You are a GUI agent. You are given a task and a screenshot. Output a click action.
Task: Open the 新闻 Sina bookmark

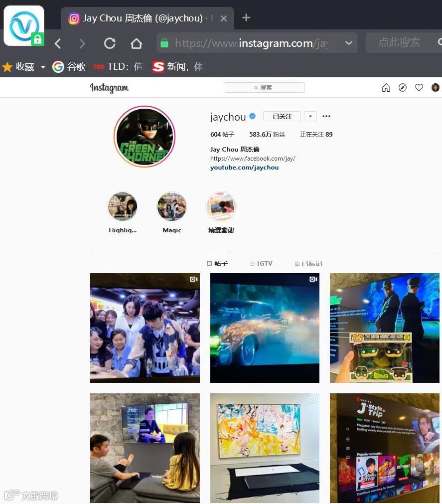[177, 66]
